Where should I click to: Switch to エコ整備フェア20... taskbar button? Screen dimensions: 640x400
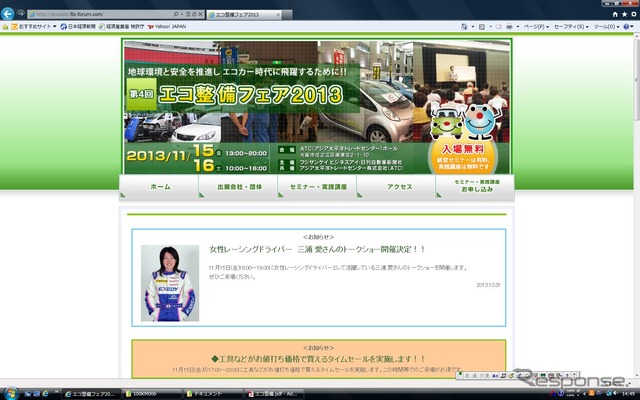tap(91, 394)
